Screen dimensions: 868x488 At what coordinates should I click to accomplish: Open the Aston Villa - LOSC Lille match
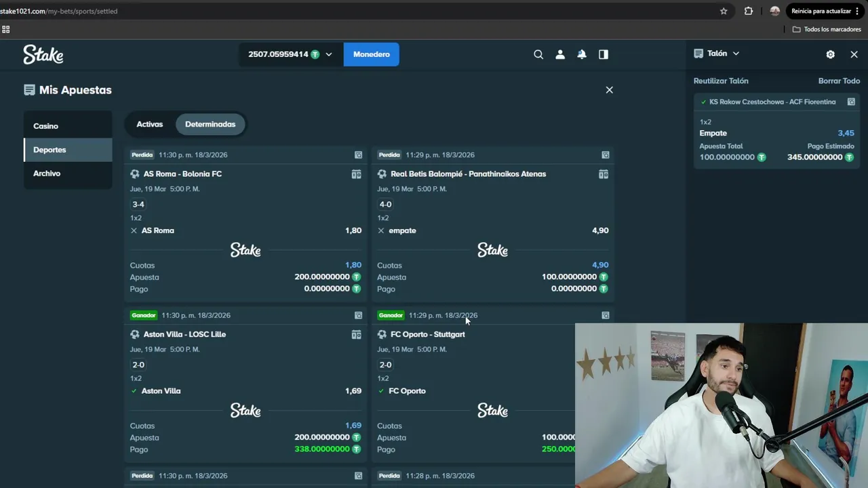point(184,334)
